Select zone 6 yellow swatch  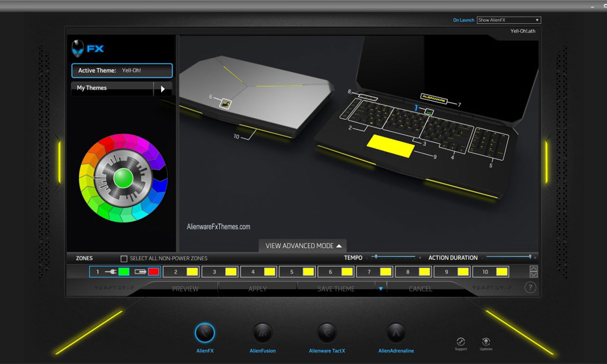tap(347, 272)
